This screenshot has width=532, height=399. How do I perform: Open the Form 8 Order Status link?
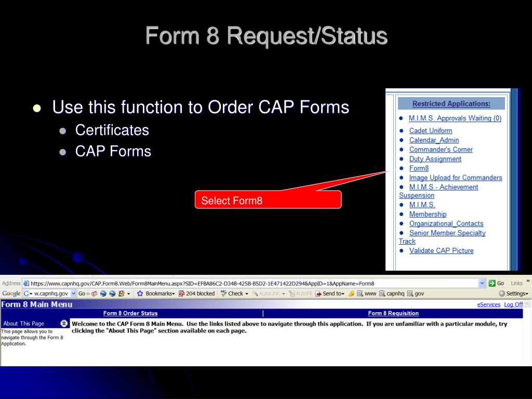[130, 313]
